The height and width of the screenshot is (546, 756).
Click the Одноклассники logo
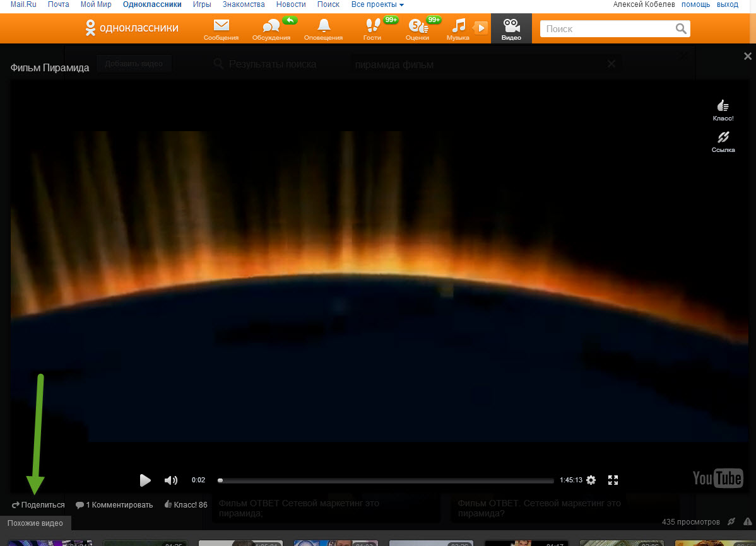(x=132, y=28)
